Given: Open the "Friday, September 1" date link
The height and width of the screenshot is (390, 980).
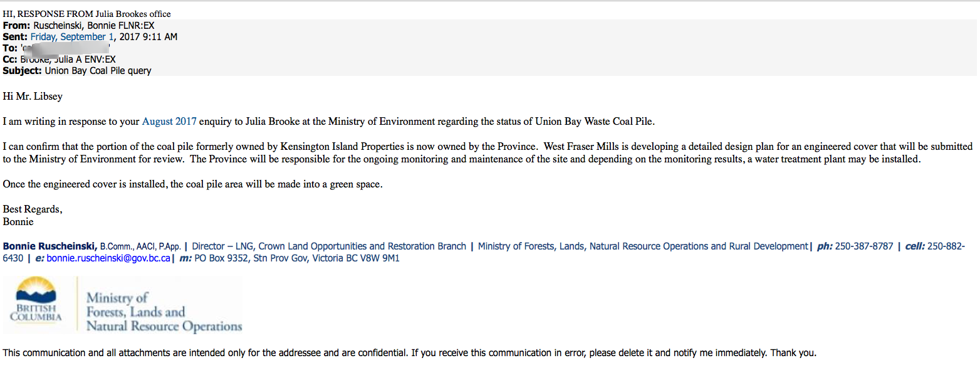Looking at the screenshot, I should (72, 37).
